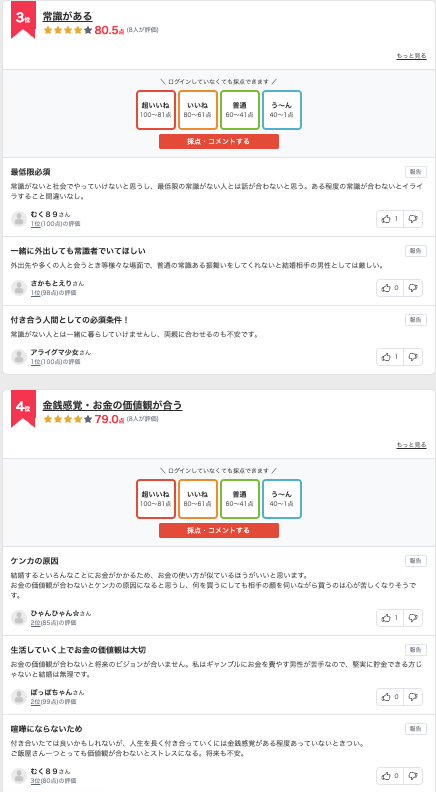Select 普通 score for 金銭感覚 item
This screenshot has width=436, height=792.
coord(239,499)
